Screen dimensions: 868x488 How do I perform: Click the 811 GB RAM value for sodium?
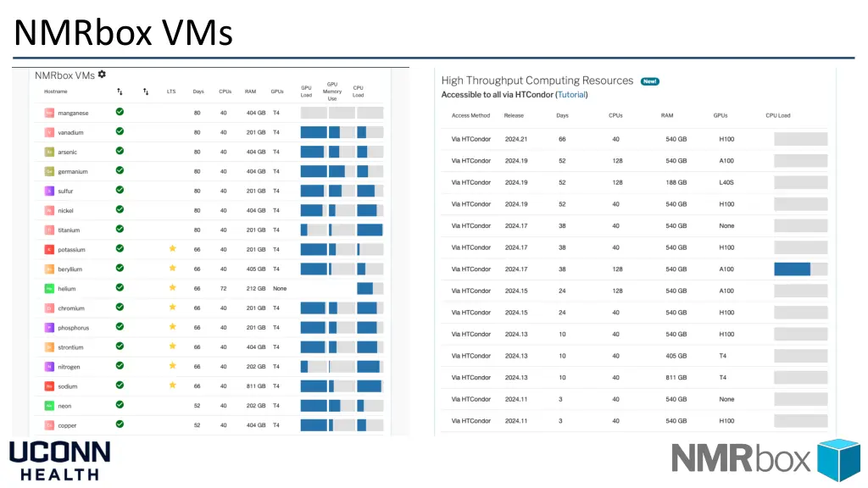click(x=256, y=386)
